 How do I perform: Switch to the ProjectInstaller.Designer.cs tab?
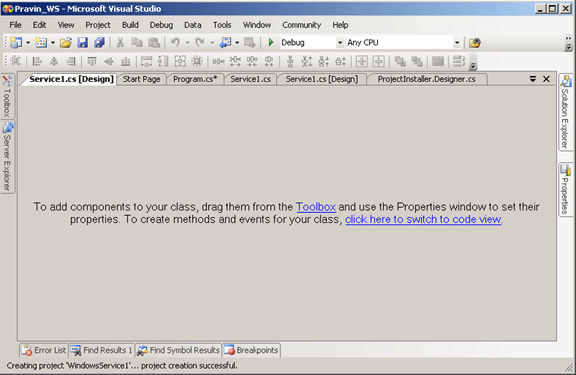[x=426, y=79]
